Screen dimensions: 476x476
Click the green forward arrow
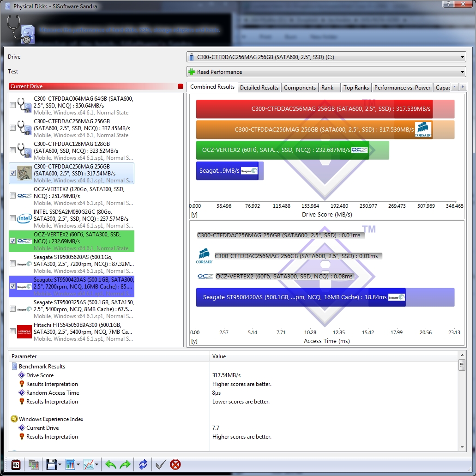point(125,464)
